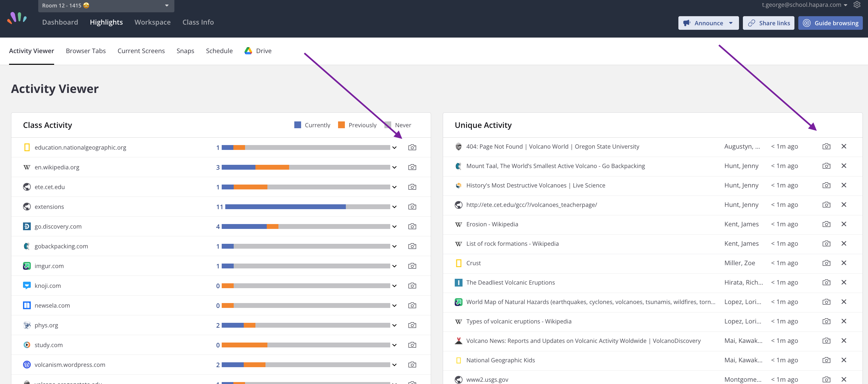Take a snap of go.discovery.com activity
Screen dimensions: 868x384
pyautogui.click(x=412, y=227)
